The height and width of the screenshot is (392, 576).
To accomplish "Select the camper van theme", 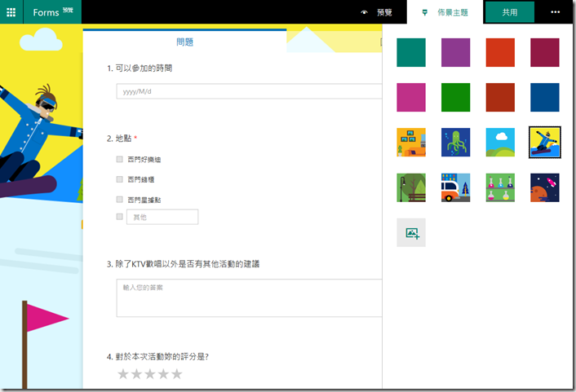I will pos(455,187).
